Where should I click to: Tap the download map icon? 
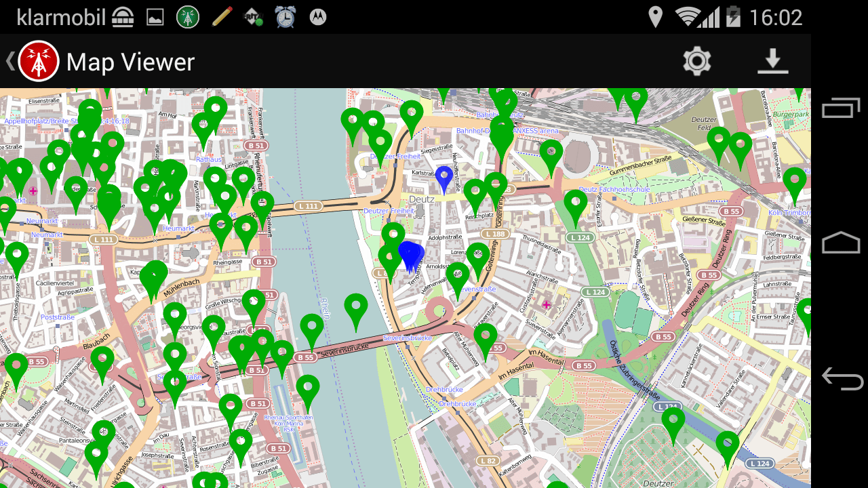point(772,62)
